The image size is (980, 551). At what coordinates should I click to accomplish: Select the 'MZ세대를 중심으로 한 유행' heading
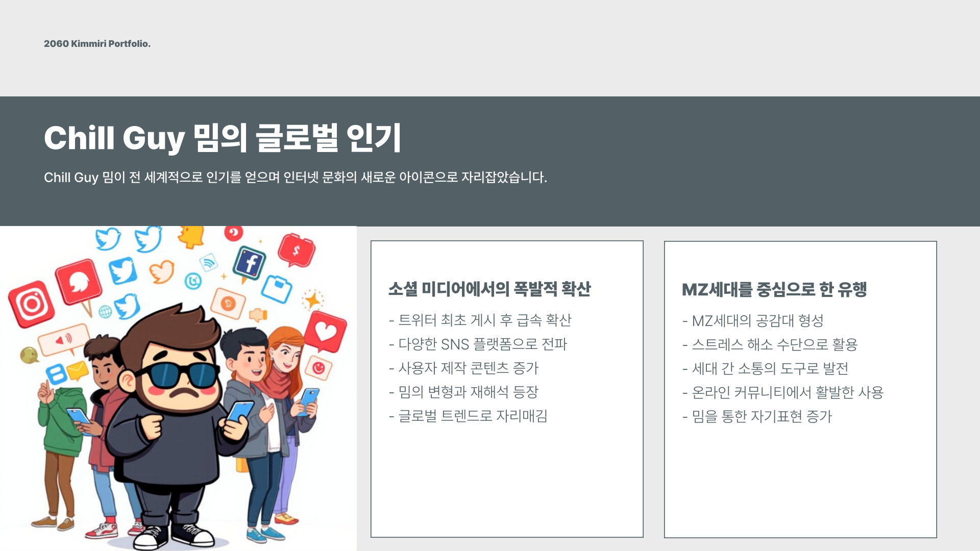pos(774,290)
